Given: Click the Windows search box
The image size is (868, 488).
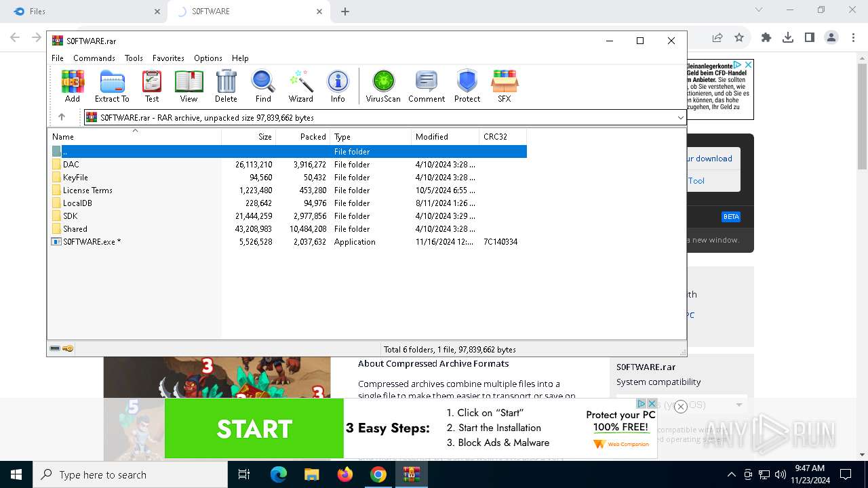Looking at the screenshot, I should (x=130, y=474).
